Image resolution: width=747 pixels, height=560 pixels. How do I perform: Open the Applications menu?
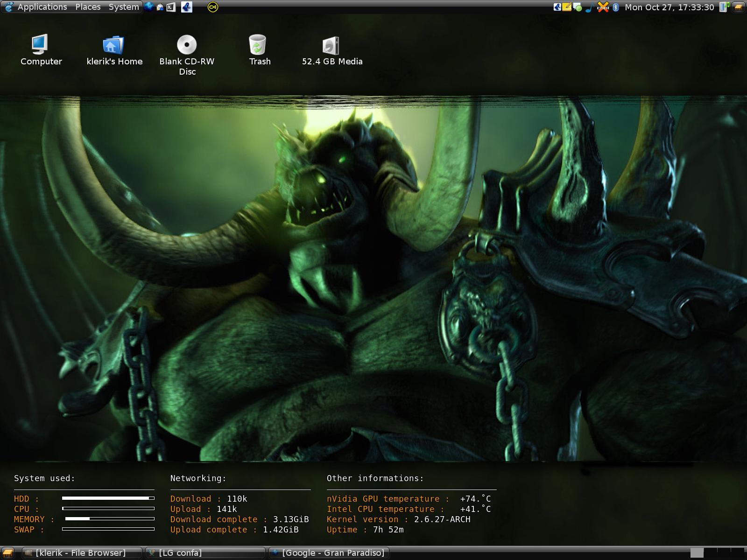click(42, 7)
